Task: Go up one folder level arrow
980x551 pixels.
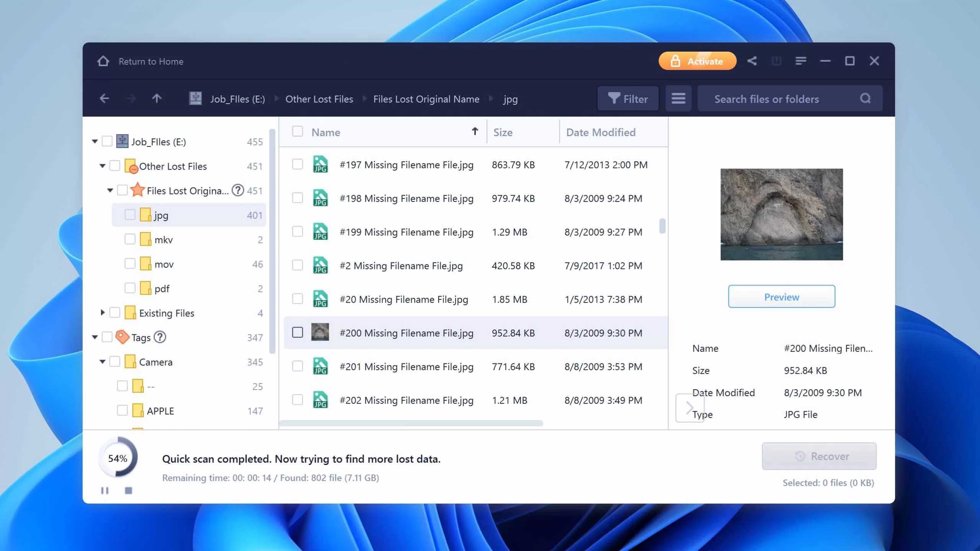Action: pyautogui.click(x=157, y=99)
